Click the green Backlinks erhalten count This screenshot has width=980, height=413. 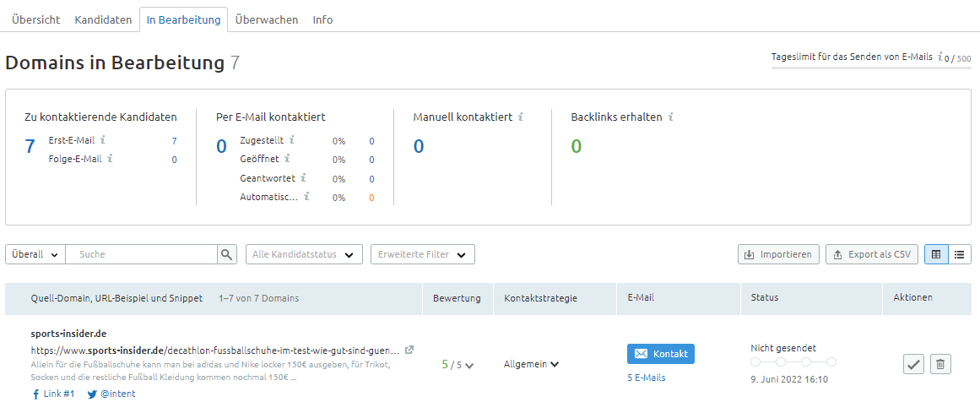point(577,146)
